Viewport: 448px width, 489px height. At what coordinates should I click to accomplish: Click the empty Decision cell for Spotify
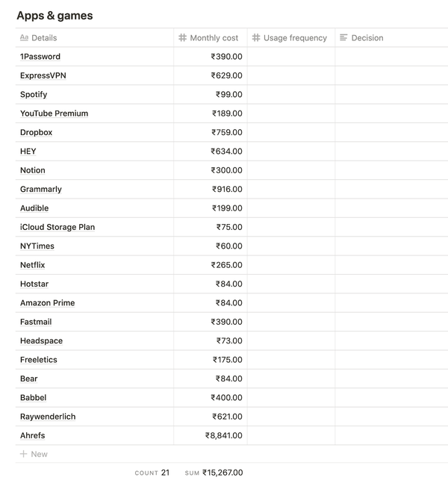391,95
